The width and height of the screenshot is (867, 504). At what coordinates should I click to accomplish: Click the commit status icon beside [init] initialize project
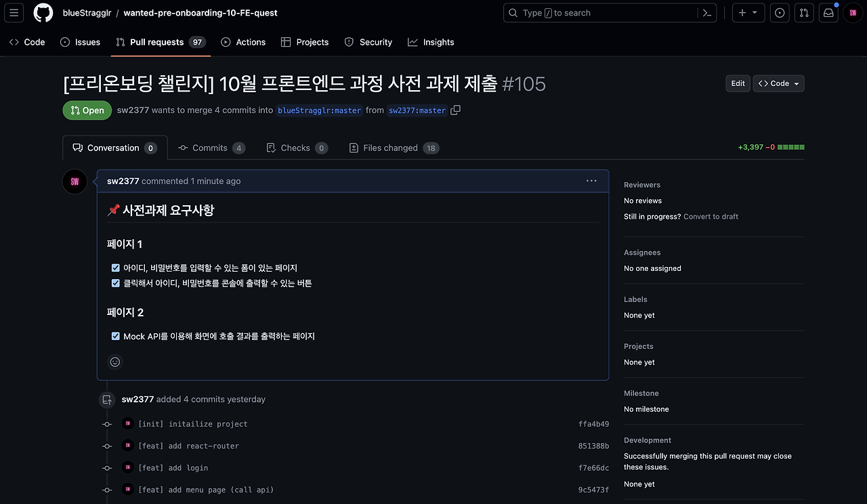(x=106, y=423)
